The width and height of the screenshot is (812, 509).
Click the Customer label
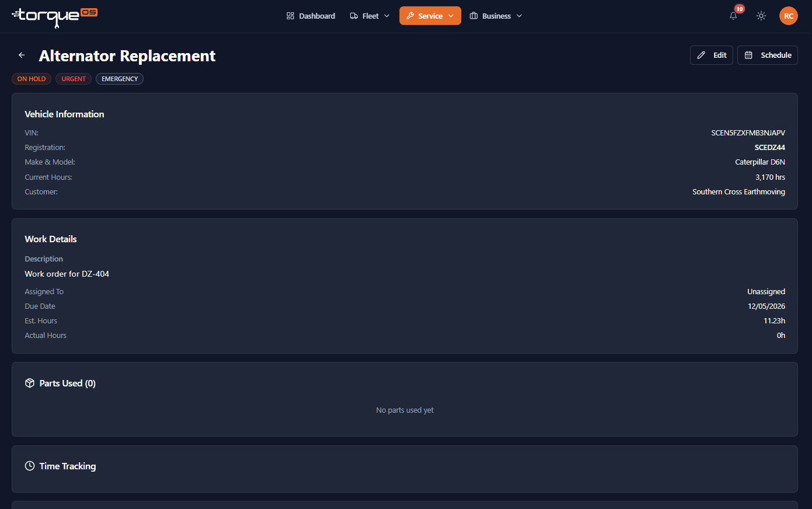pyautogui.click(x=41, y=192)
